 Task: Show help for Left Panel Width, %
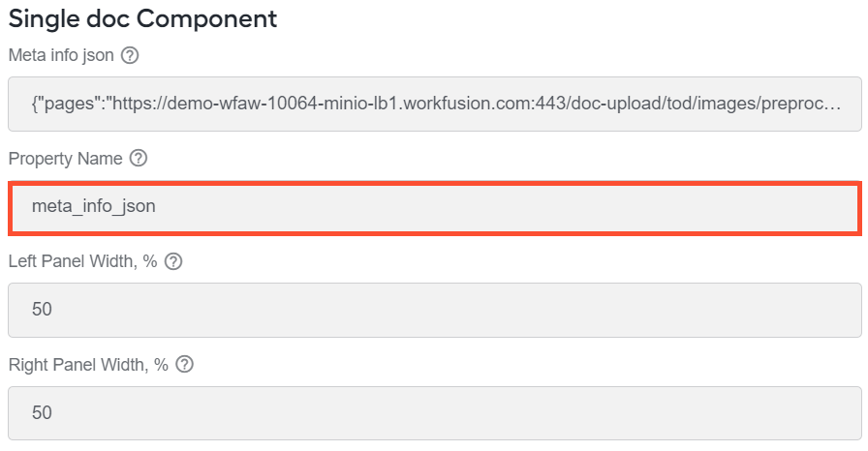pyautogui.click(x=173, y=261)
